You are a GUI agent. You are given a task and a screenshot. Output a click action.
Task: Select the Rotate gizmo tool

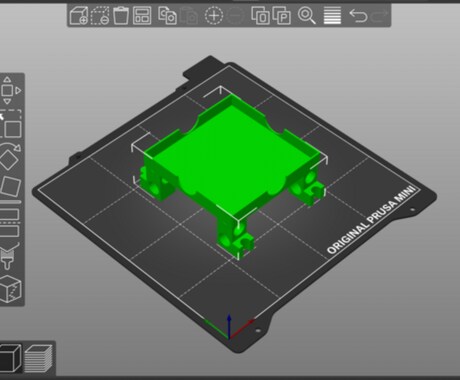(x=10, y=157)
